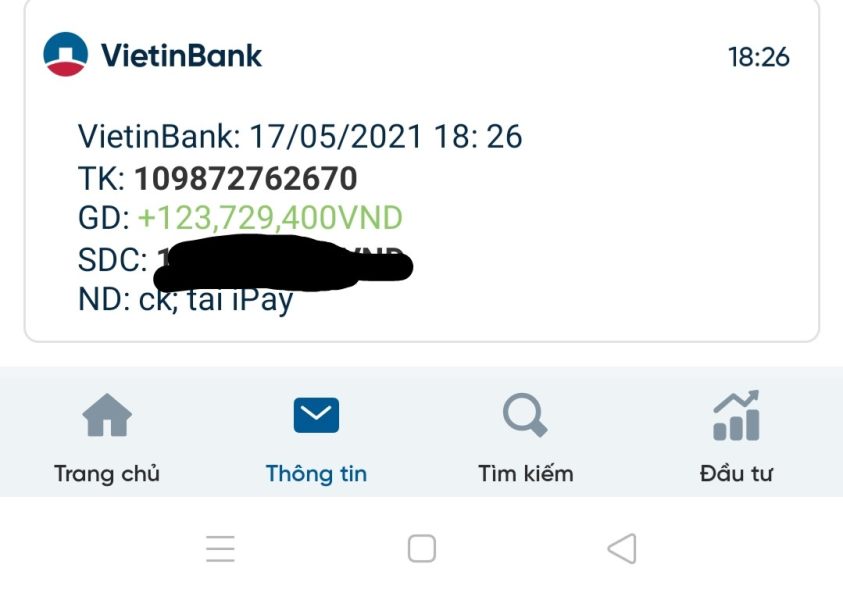Tap the +123,729,400VND transaction amount
Viewport: 843px width, 600px height.
tap(270, 218)
